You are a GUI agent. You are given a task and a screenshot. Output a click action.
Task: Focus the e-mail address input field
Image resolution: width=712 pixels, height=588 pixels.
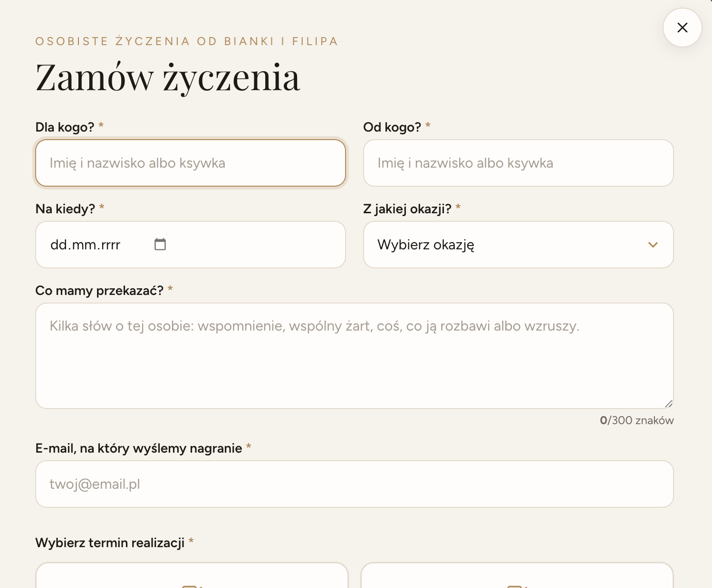coord(355,484)
